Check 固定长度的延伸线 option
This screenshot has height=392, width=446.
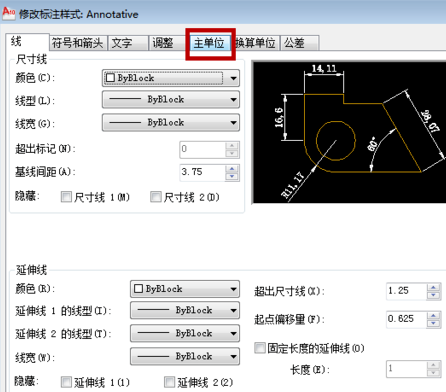click(260, 348)
